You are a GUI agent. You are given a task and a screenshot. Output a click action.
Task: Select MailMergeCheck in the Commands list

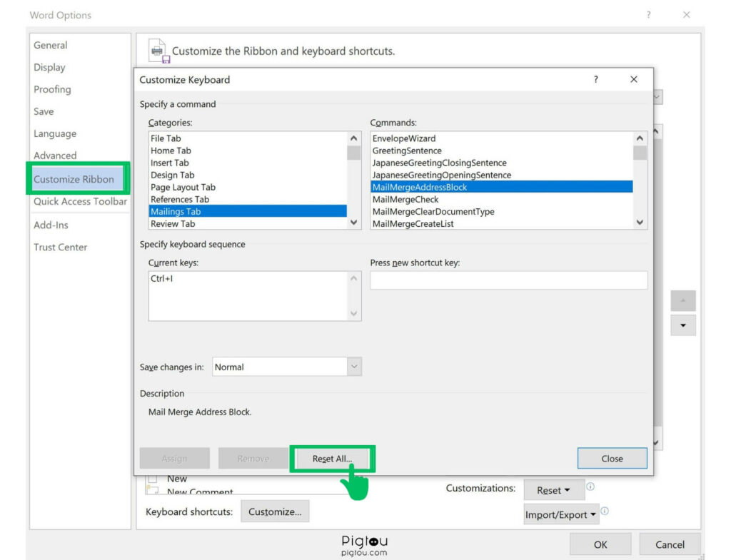[405, 200]
